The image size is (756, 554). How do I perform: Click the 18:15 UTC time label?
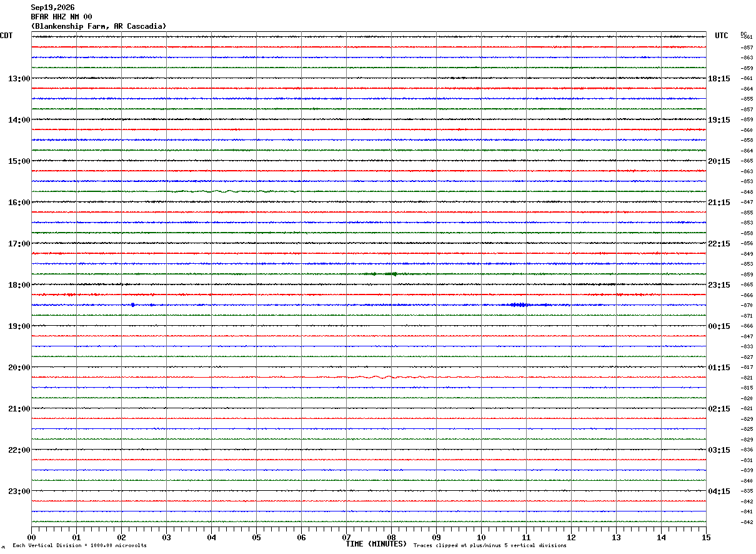(719, 79)
